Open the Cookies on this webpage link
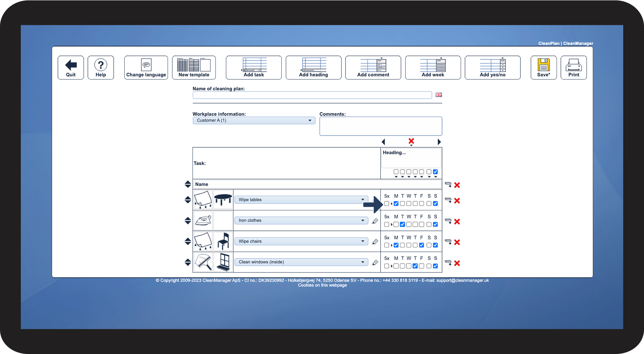 tap(322, 285)
